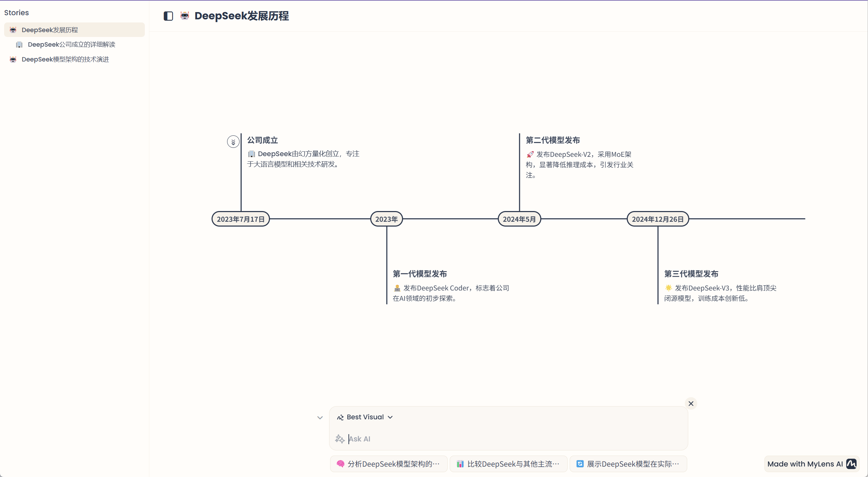
Task: Click the Made with MyLens AI link
Action: (x=805, y=464)
